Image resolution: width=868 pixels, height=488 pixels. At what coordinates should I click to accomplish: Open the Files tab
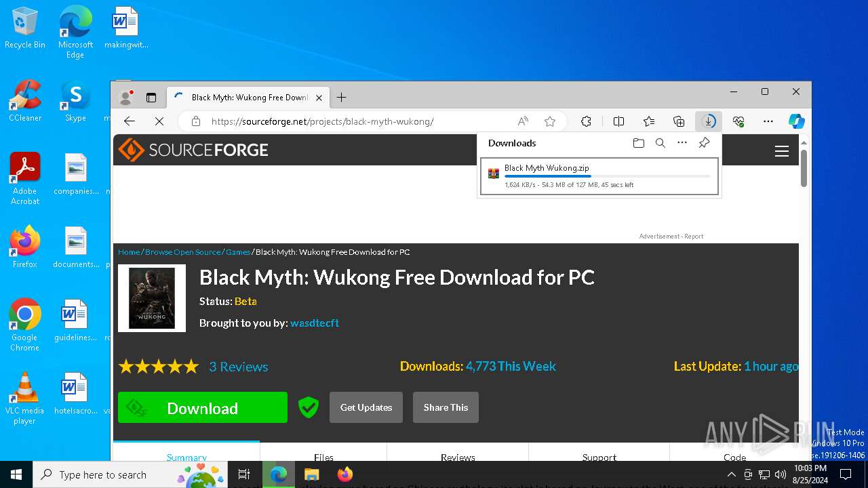(x=323, y=455)
